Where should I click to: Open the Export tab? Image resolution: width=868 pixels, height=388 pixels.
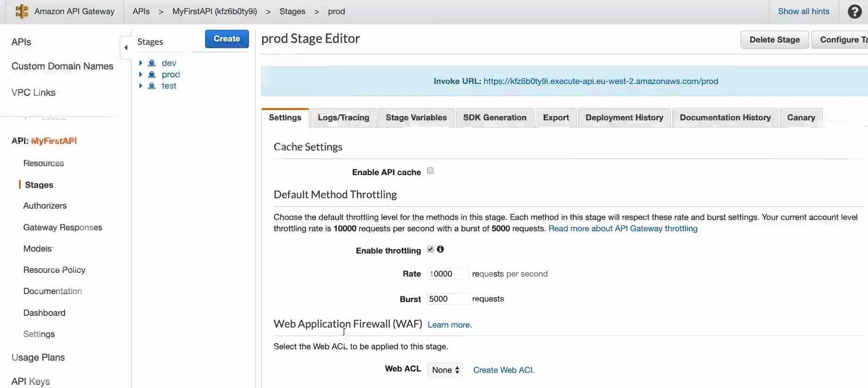click(556, 118)
